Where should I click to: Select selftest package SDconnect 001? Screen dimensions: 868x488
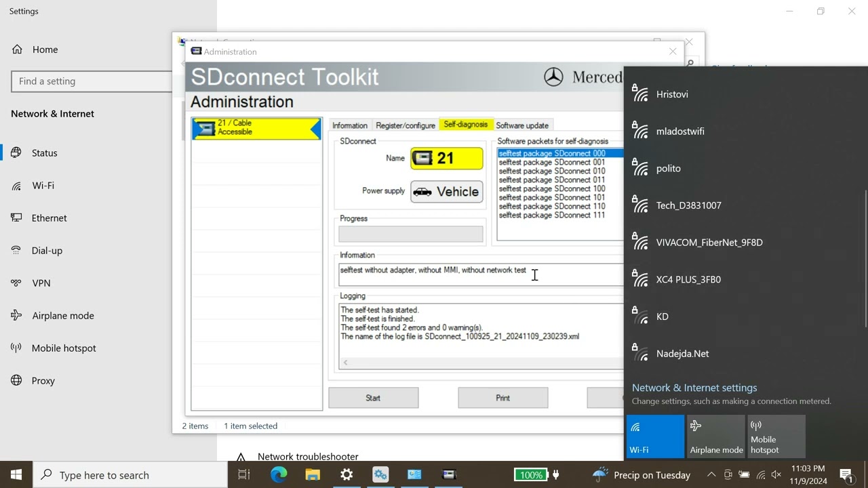point(552,162)
